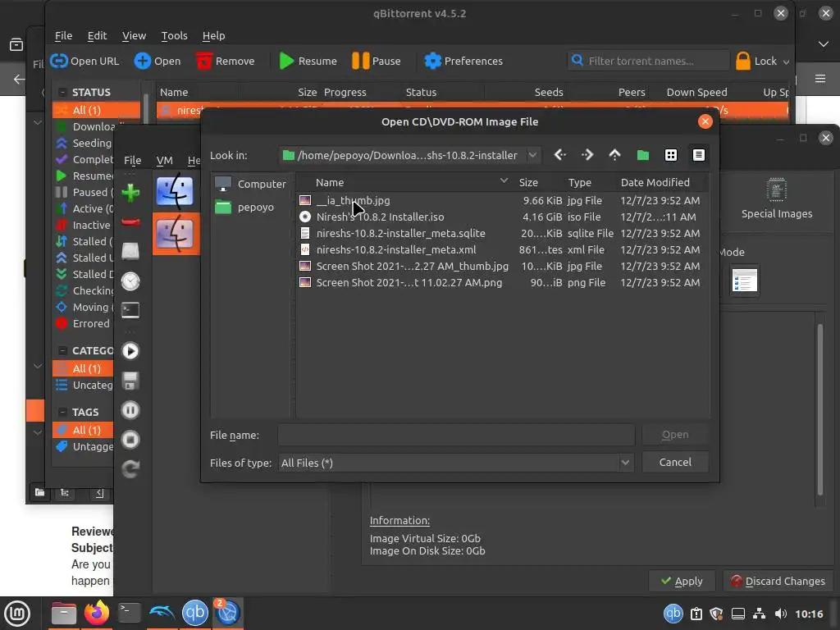Image resolution: width=840 pixels, height=630 pixels.
Task: Click the Name column sort arrow
Action: pos(504,181)
